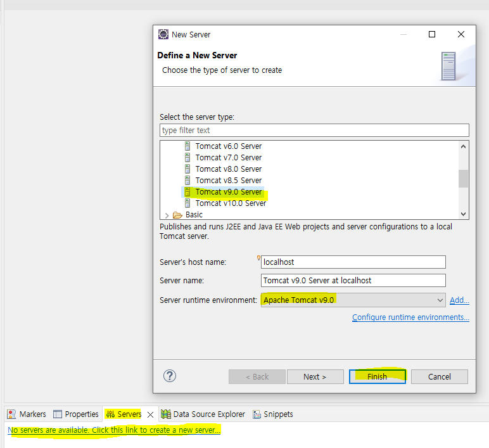Screen dimensions: 489x448
Task: Select Tomcat v8.0 Server in the list
Action: [228, 169]
